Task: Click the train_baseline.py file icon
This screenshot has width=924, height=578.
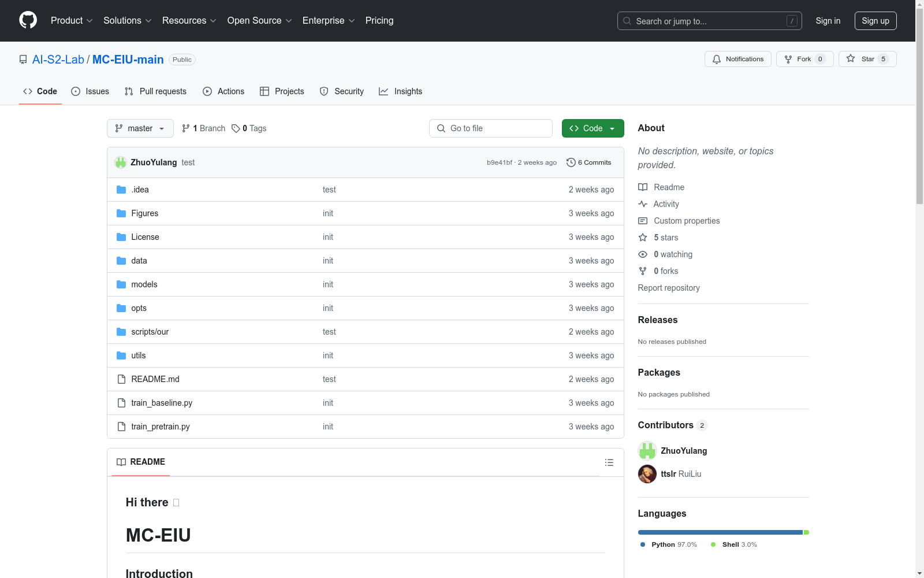Action: coord(121,403)
